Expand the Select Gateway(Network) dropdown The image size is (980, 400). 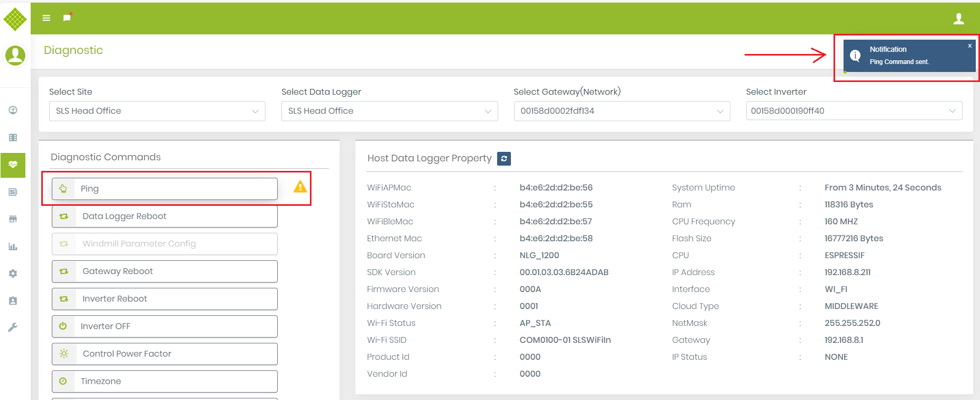(621, 111)
